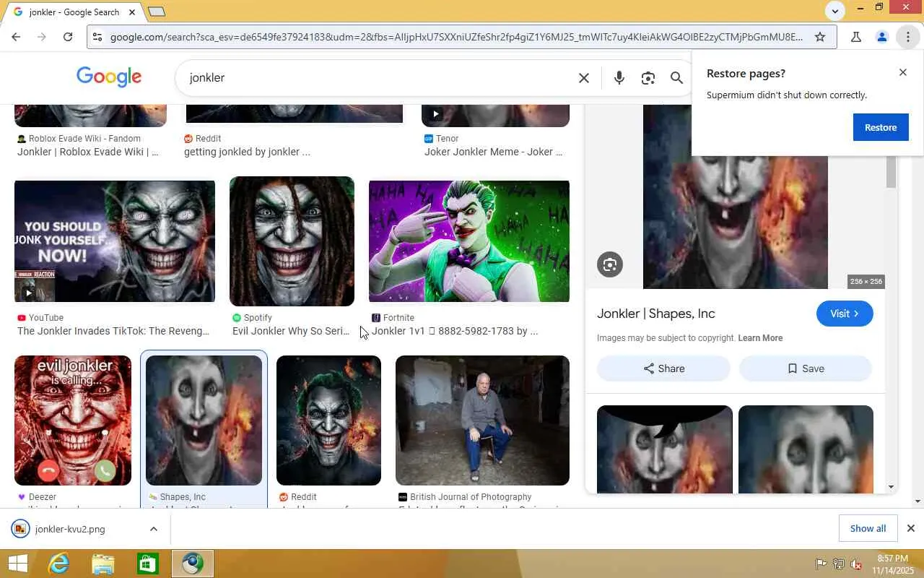Click the Restore button
The height and width of the screenshot is (578, 924).
[881, 127]
